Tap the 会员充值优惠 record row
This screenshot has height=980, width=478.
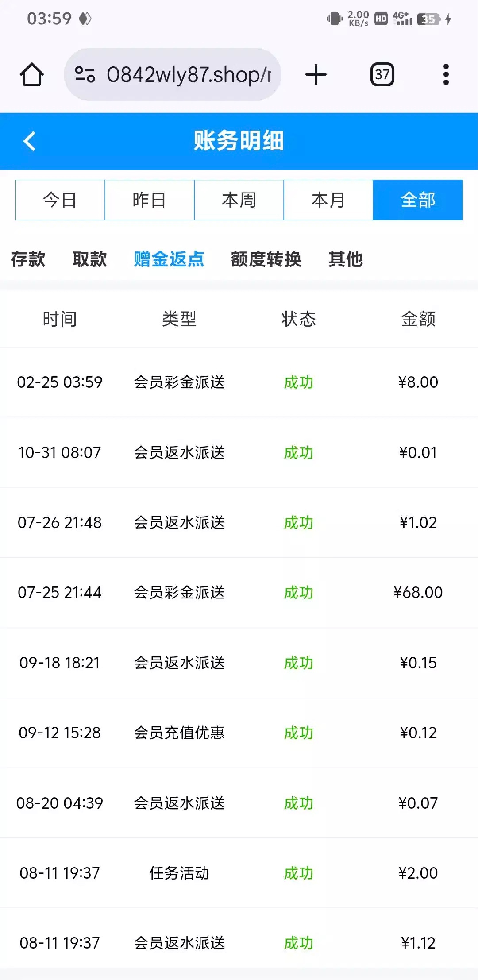(x=239, y=733)
